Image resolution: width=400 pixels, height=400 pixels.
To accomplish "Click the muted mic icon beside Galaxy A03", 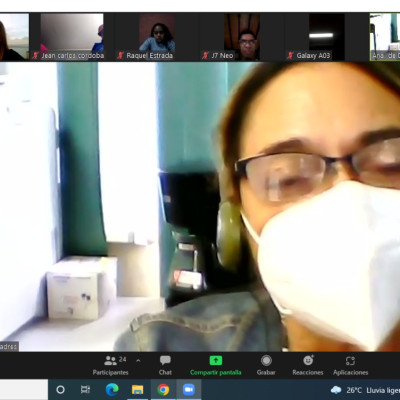I will (x=290, y=56).
